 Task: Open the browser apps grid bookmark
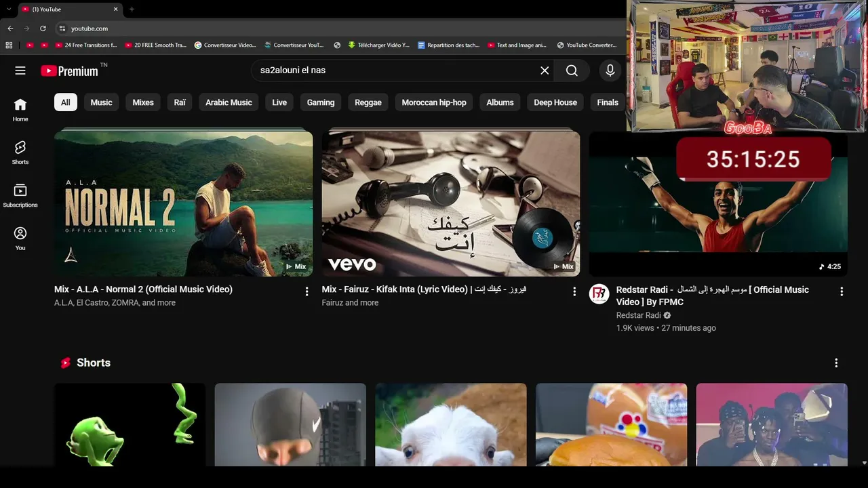[x=9, y=45]
